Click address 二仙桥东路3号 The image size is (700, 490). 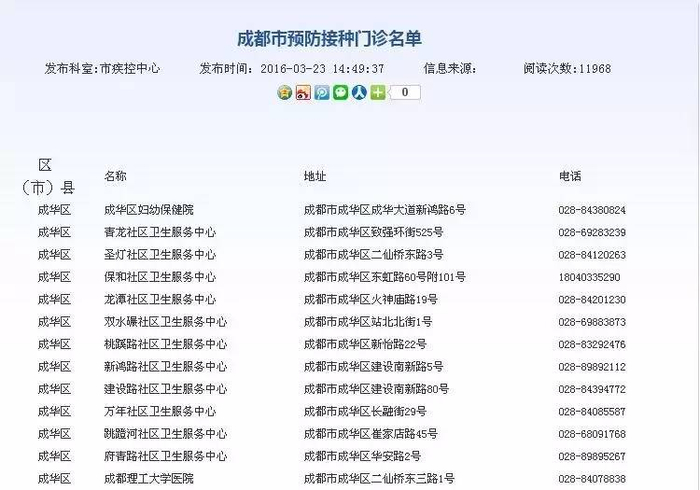pyautogui.click(x=407, y=254)
